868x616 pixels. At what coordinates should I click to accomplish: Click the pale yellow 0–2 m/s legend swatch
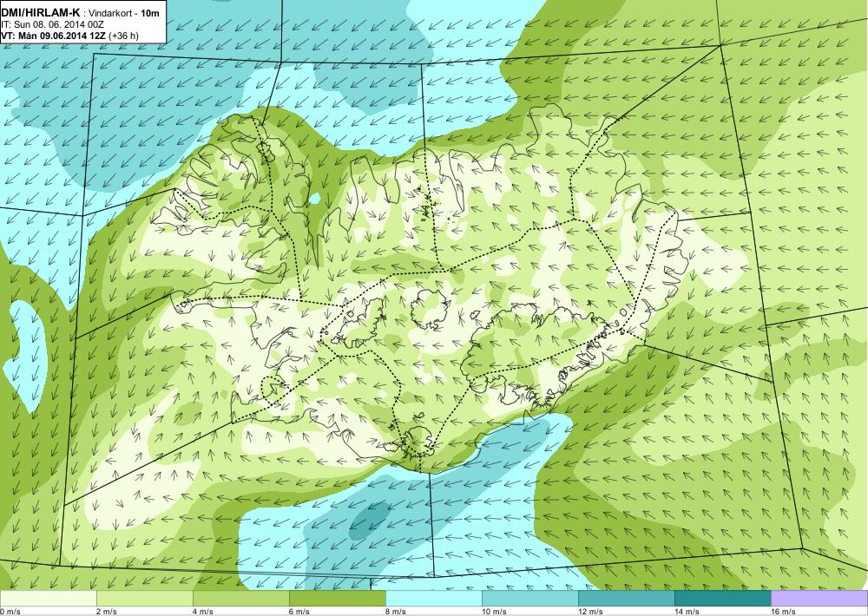[48, 599]
